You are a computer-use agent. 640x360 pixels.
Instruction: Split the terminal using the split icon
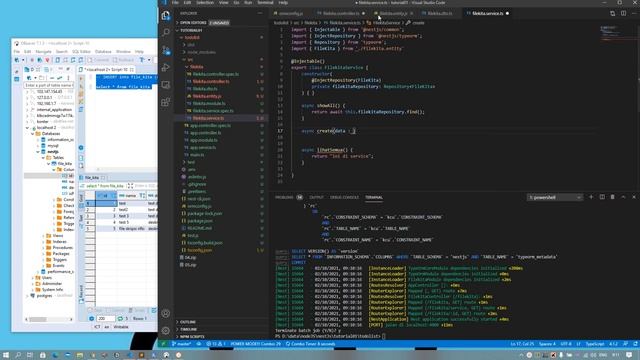(602, 197)
